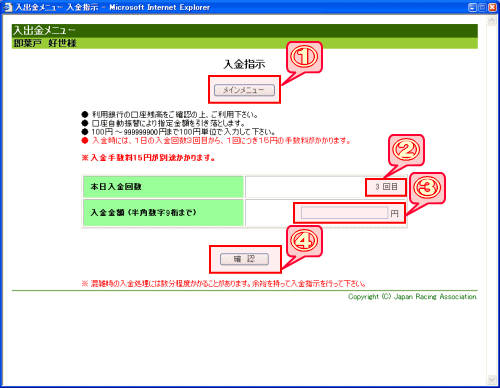This screenshot has width=500, height=388.
Task: Click the scrollbar up arrow
Action: (491, 21)
